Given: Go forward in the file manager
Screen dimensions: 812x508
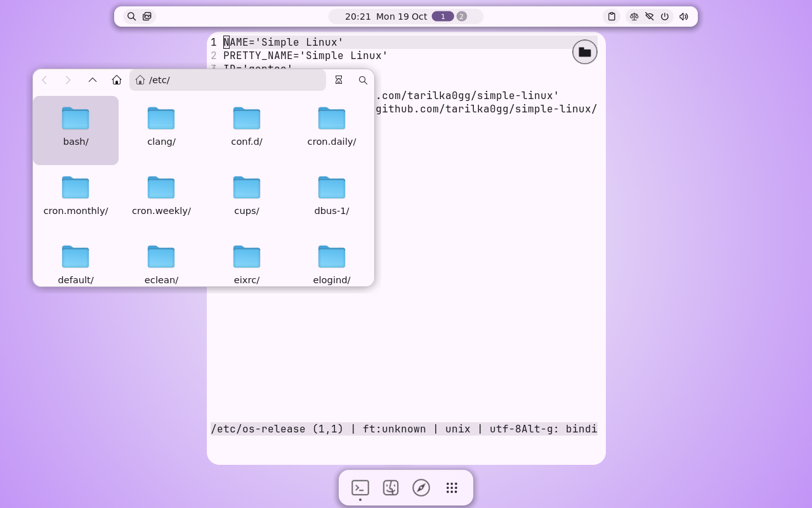Looking at the screenshot, I should pyautogui.click(x=68, y=80).
